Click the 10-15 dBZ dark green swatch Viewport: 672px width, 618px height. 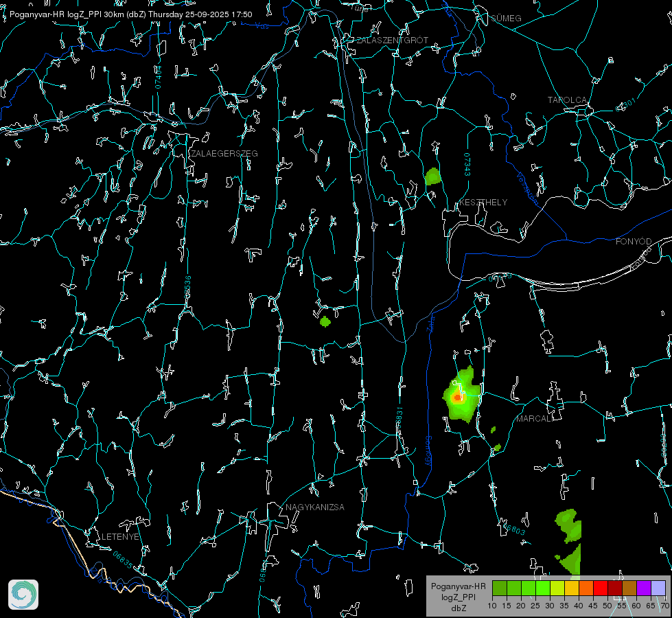coord(500,588)
